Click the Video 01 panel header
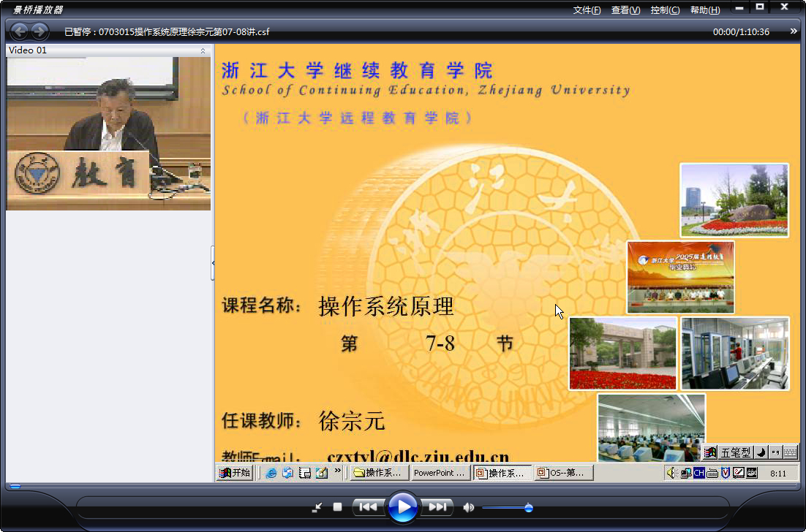The width and height of the screenshot is (806, 532). pyautogui.click(x=108, y=50)
